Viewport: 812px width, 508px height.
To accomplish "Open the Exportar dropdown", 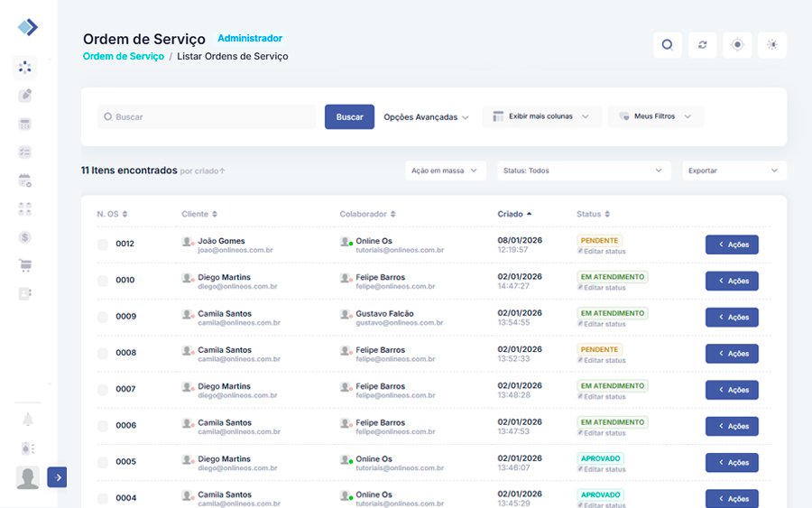I will pos(734,171).
